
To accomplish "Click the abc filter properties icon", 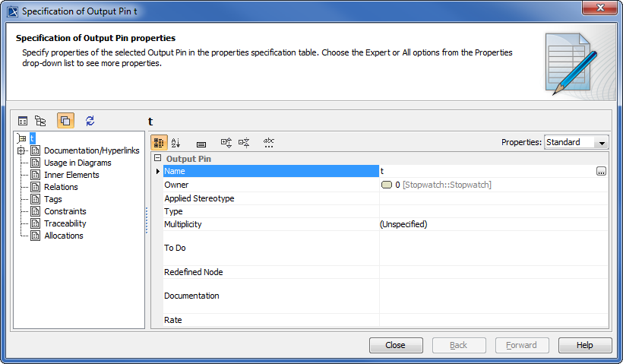I will (269, 143).
